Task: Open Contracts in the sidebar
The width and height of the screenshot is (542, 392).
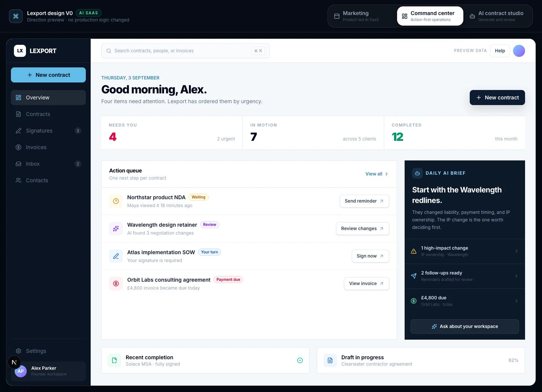Action: tap(48, 114)
